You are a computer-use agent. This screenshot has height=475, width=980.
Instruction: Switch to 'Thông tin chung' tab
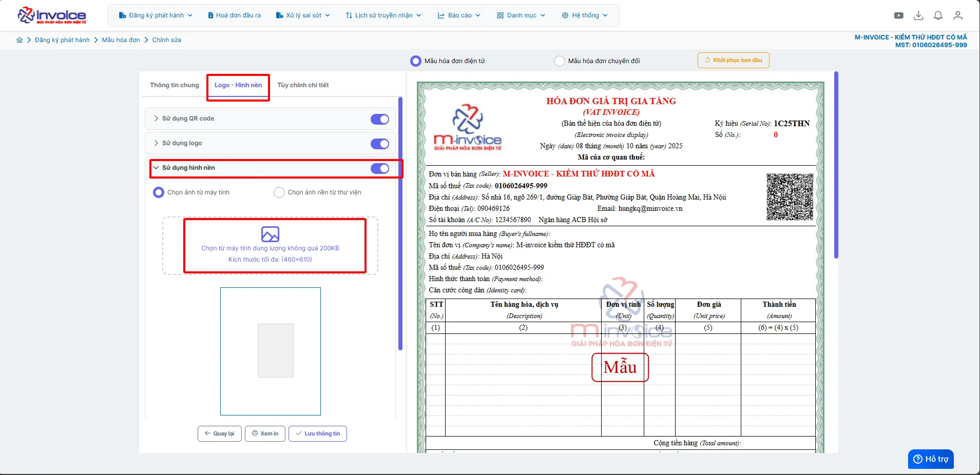pyautogui.click(x=175, y=85)
